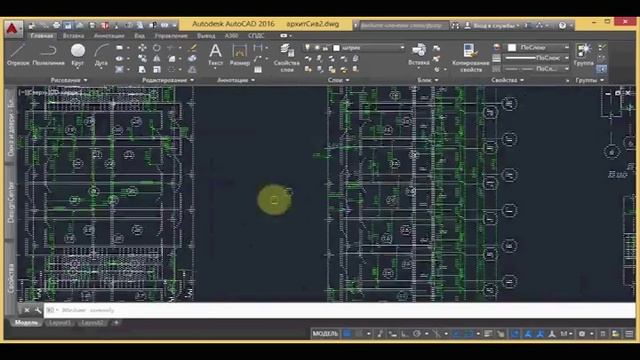The height and width of the screenshot is (360, 640).
Task: Select the Copy tool in Редактирование
Action: pos(142,59)
